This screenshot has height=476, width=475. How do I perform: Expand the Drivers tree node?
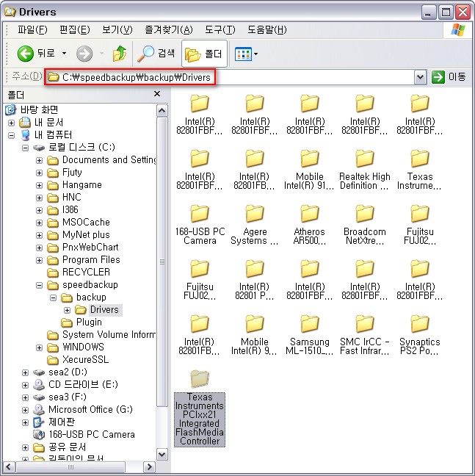[67, 310]
